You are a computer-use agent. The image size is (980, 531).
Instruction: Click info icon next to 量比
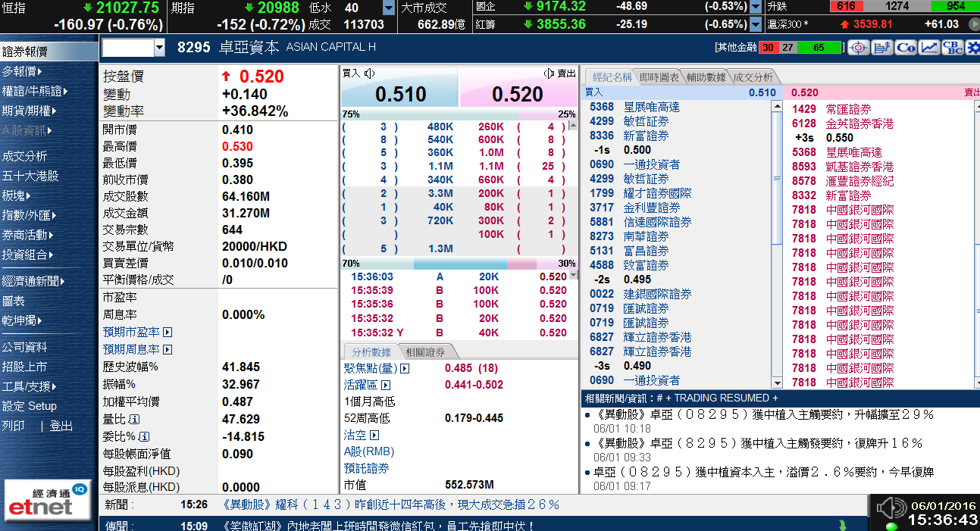tap(134, 419)
